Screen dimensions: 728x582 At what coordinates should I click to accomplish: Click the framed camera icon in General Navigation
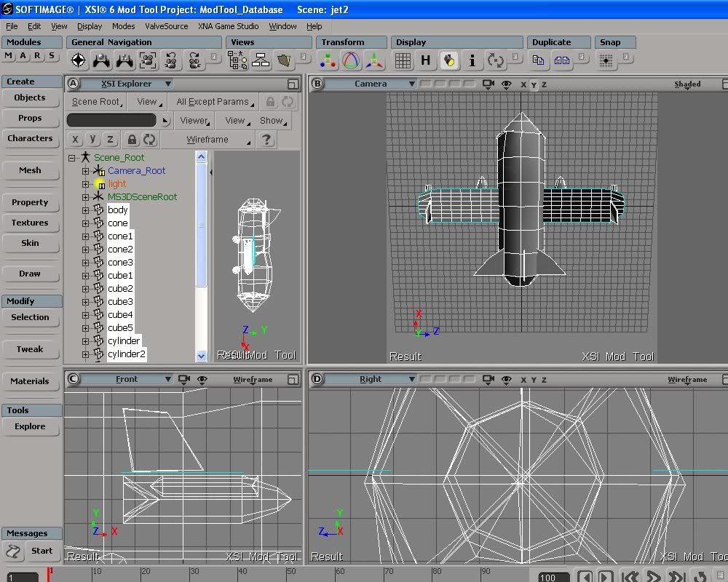[x=148, y=60]
